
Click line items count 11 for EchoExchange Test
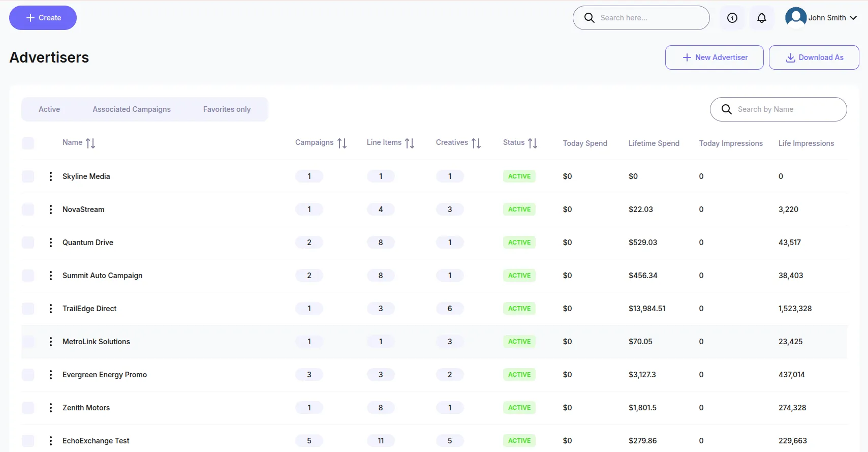tap(381, 441)
